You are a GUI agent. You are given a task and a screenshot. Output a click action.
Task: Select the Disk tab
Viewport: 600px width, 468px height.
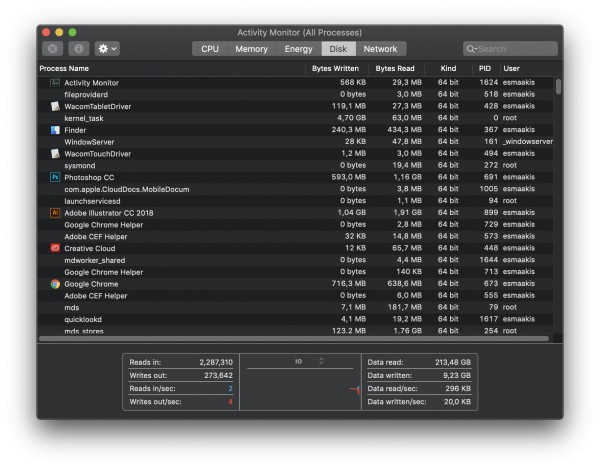click(338, 49)
